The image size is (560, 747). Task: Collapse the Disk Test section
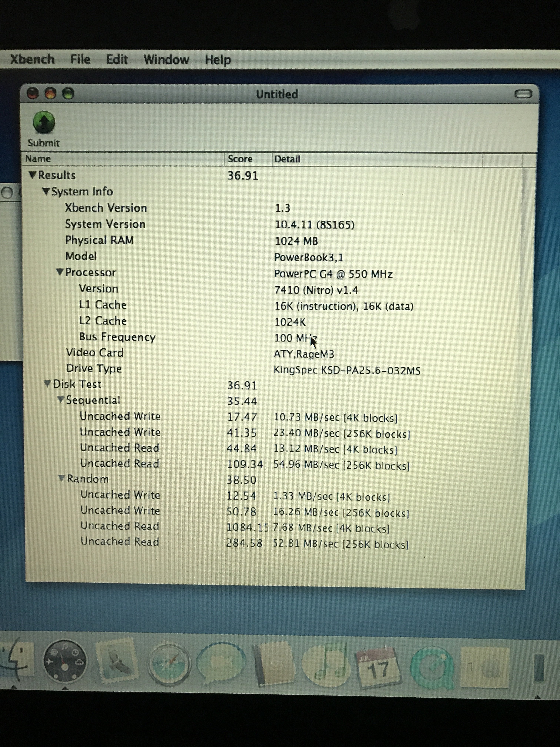click(x=47, y=384)
